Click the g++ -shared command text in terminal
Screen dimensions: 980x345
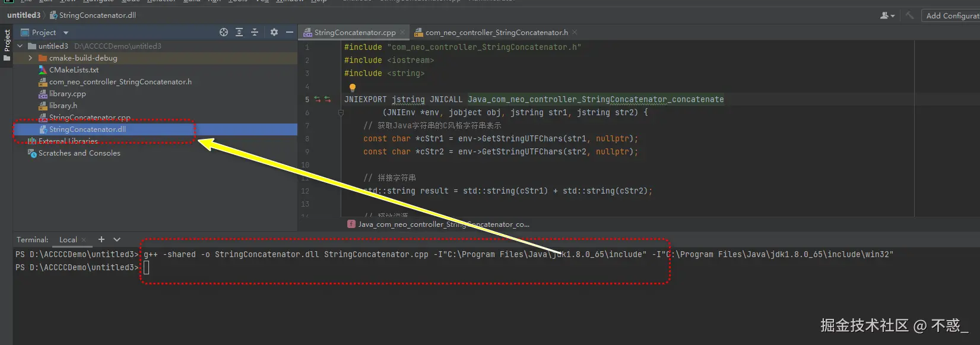[518, 254]
